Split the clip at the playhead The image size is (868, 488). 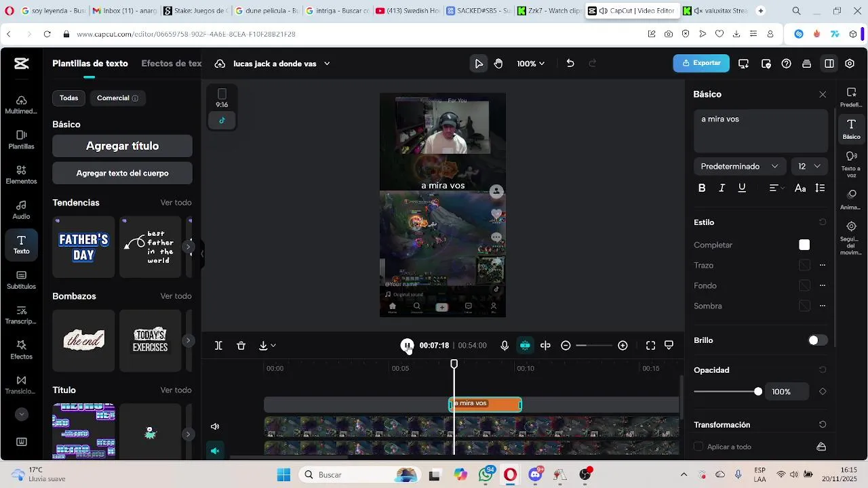click(x=218, y=346)
